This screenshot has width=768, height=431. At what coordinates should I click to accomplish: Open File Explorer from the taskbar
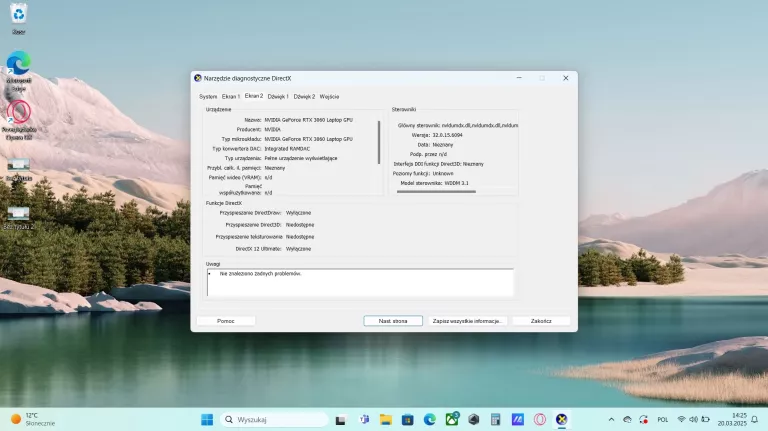pos(386,420)
